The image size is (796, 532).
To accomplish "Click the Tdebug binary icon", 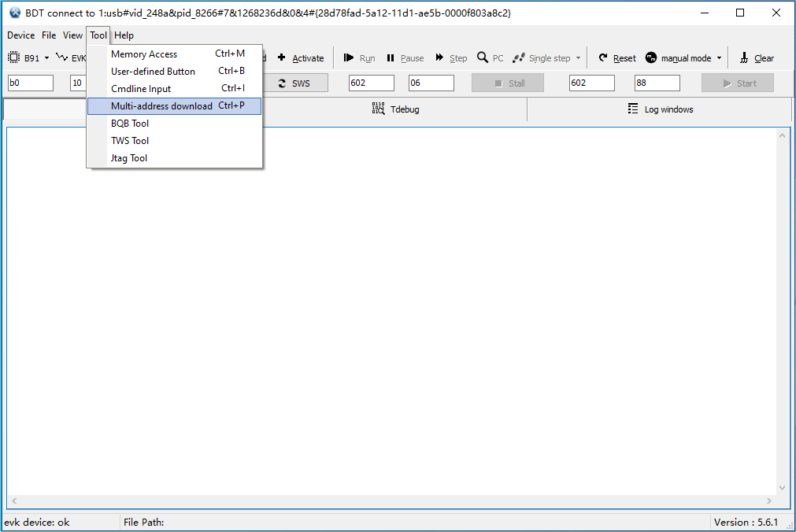I will point(378,108).
